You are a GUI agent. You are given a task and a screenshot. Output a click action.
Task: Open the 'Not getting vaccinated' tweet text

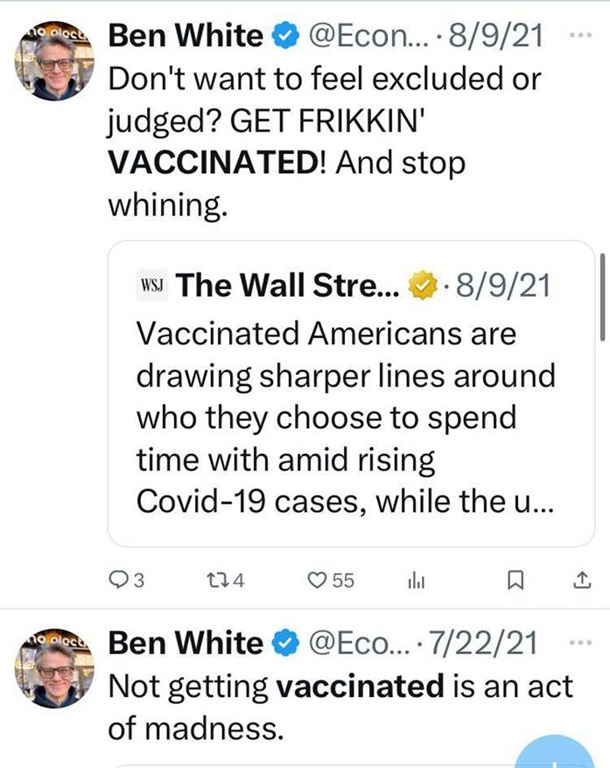tap(340, 706)
